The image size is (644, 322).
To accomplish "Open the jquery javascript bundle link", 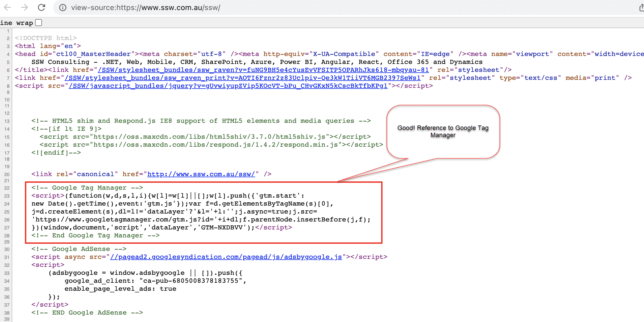I will [x=228, y=86].
